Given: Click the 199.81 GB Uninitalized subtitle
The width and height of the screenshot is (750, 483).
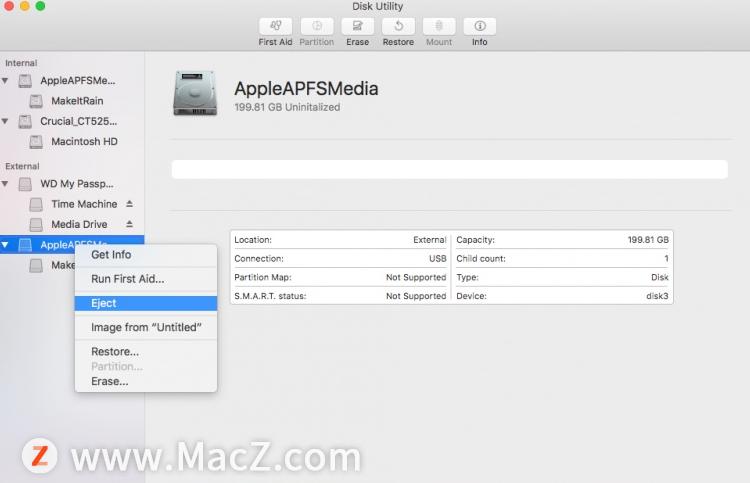Looking at the screenshot, I should 287,107.
